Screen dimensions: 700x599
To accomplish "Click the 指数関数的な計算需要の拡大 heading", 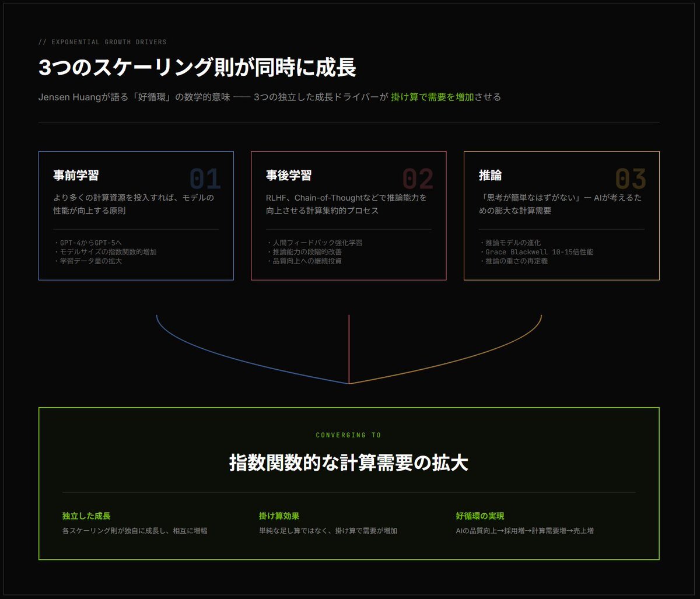I will pos(348,463).
